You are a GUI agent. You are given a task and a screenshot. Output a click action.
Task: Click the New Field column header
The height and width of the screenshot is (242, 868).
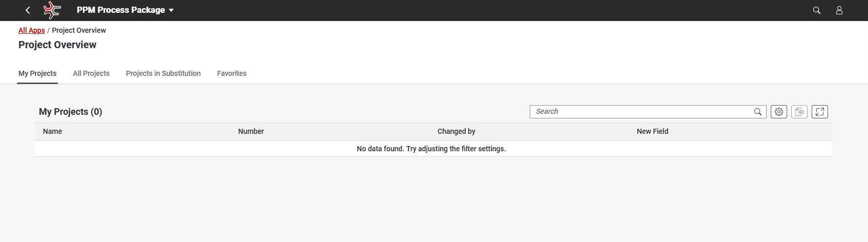pos(653,131)
